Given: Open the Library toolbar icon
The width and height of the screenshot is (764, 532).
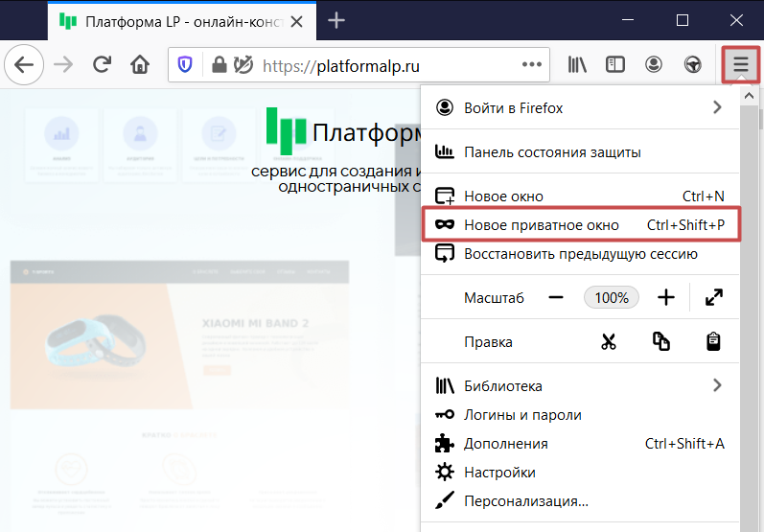Looking at the screenshot, I should [577, 65].
